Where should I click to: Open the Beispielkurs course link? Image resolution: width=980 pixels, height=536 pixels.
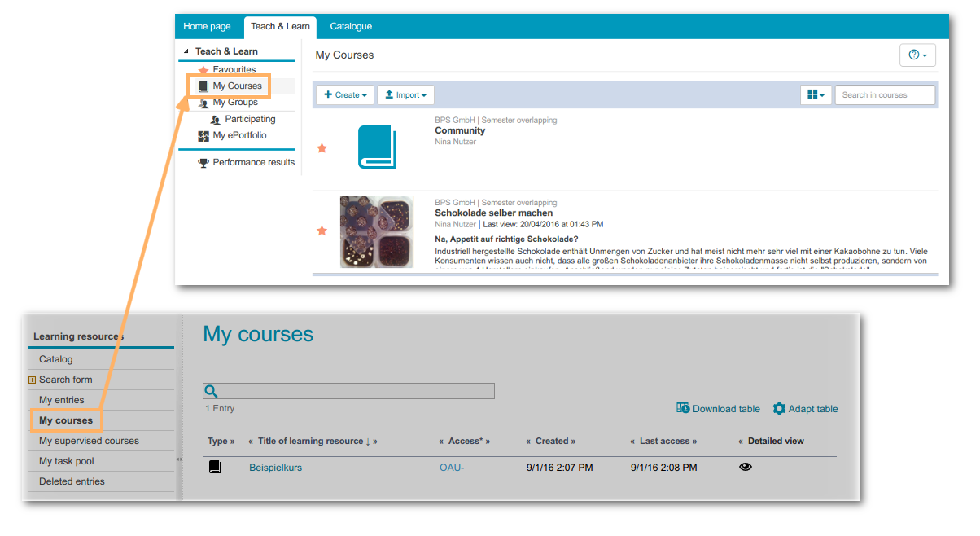pos(275,468)
